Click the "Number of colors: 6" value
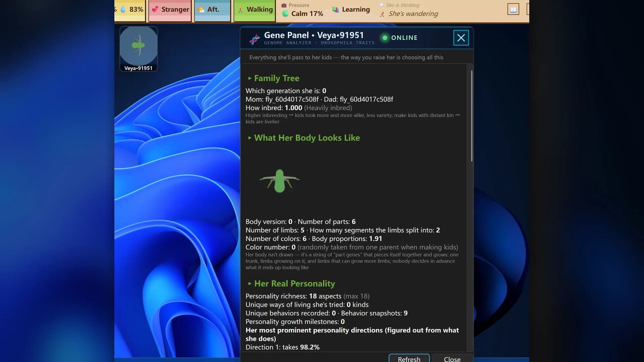The height and width of the screenshot is (362, 644). coord(276,239)
